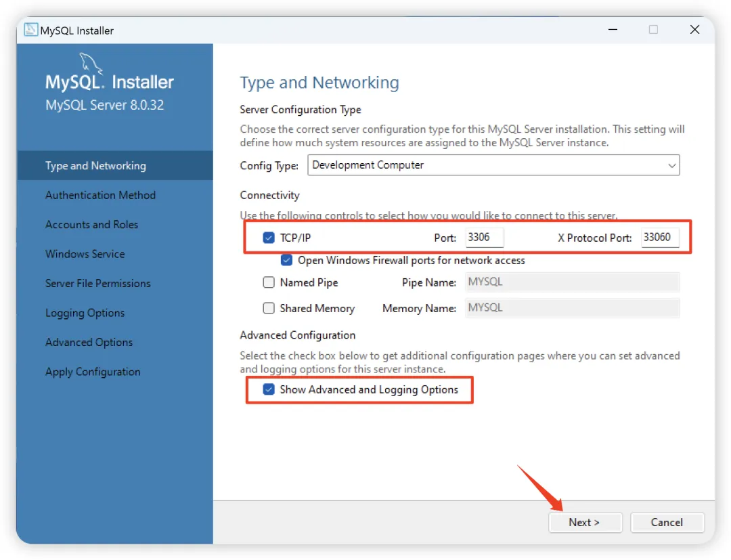Viewport: 731px width, 560px height.
Task: Click the Connectivity section label
Action: tap(269, 195)
